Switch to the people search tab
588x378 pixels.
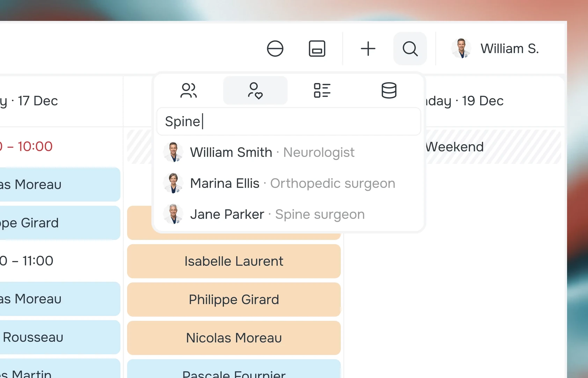pos(189,91)
